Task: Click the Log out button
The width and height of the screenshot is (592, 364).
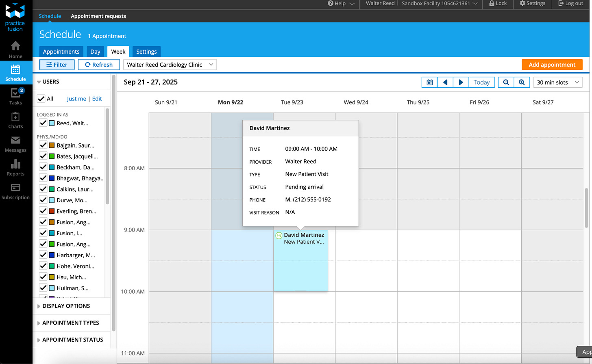Action: pyautogui.click(x=571, y=3)
